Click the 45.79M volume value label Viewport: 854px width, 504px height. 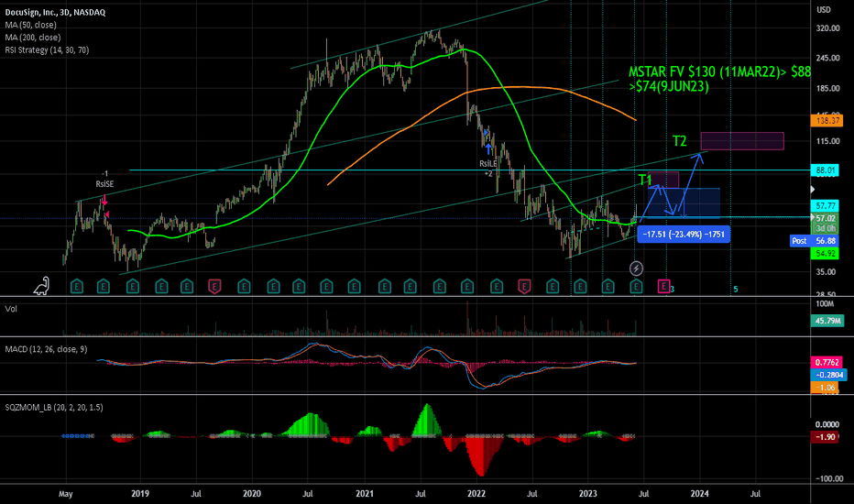click(827, 321)
